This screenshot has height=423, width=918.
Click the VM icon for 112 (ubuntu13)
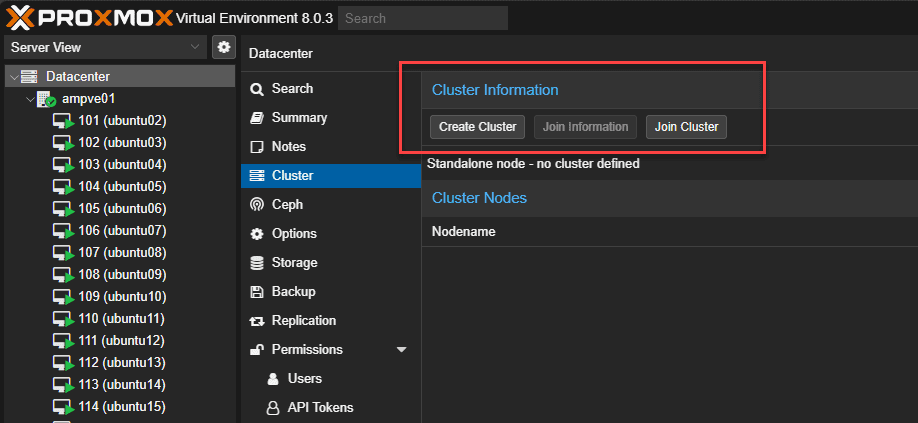pos(63,363)
